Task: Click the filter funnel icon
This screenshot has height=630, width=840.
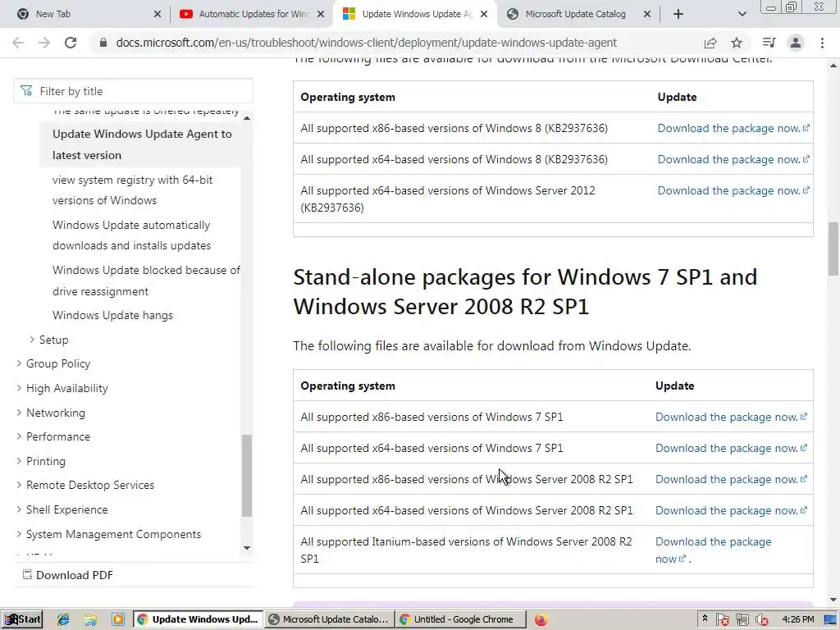Action: click(25, 90)
